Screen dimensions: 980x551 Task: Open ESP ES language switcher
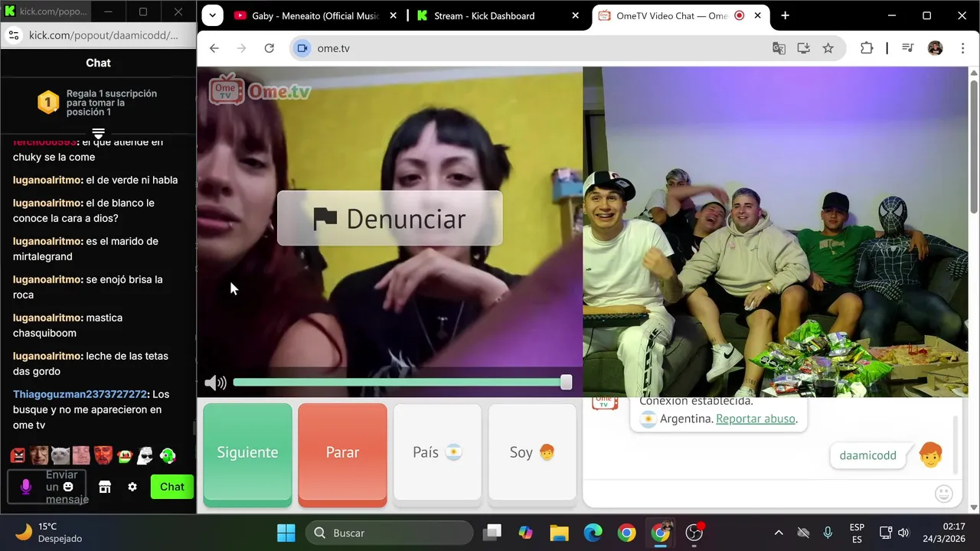tap(857, 533)
